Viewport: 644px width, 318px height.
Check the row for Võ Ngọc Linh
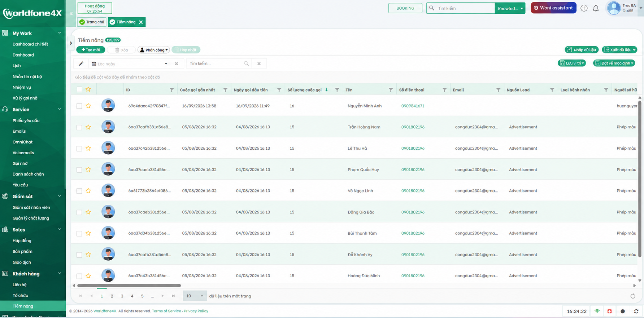tap(79, 191)
